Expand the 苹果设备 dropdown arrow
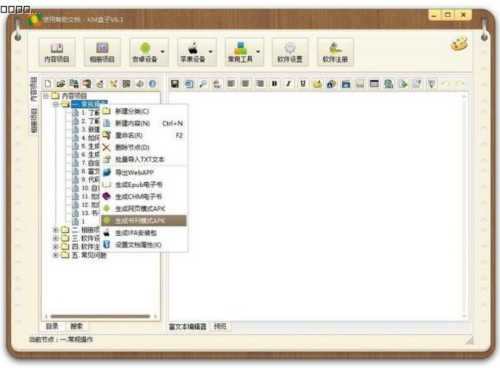500x368 pixels. click(211, 52)
